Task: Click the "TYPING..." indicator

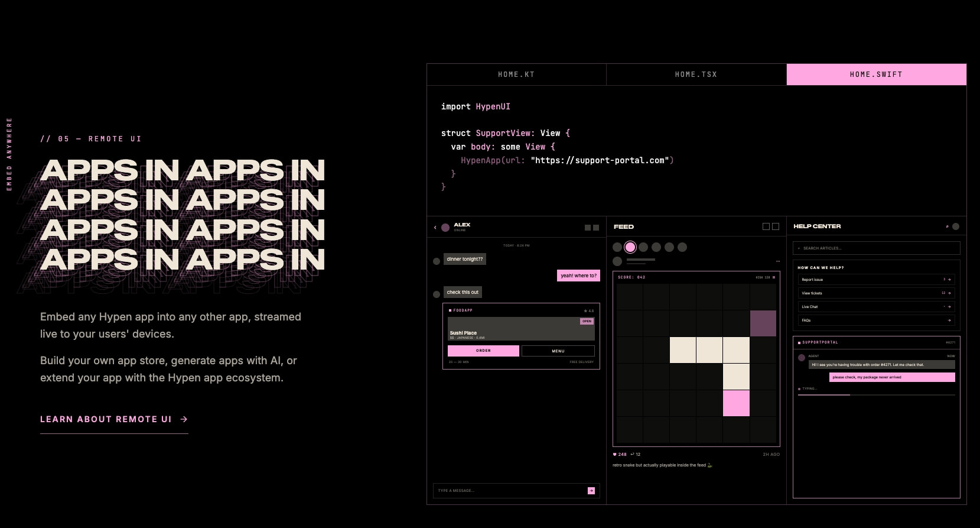Action: click(808, 389)
